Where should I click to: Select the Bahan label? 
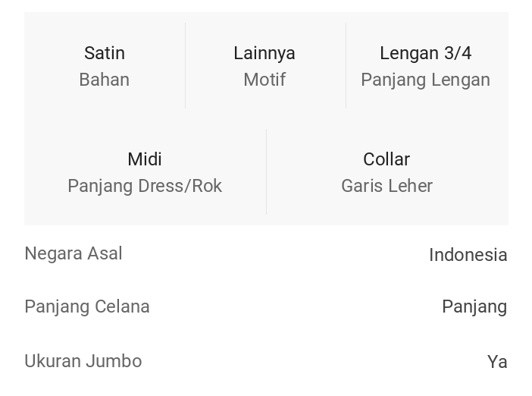[x=105, y=80]
